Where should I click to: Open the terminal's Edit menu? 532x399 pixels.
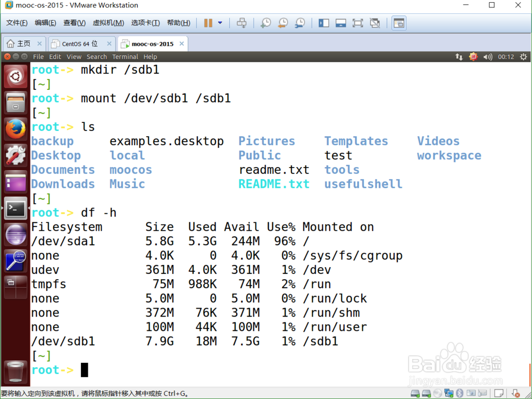(x=55, y=57)
